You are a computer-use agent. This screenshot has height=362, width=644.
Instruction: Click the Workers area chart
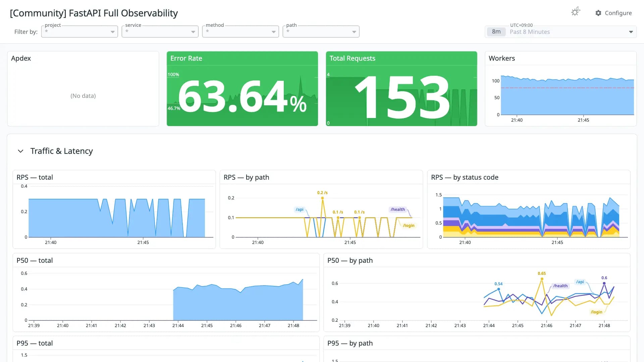tap(567, 96)
